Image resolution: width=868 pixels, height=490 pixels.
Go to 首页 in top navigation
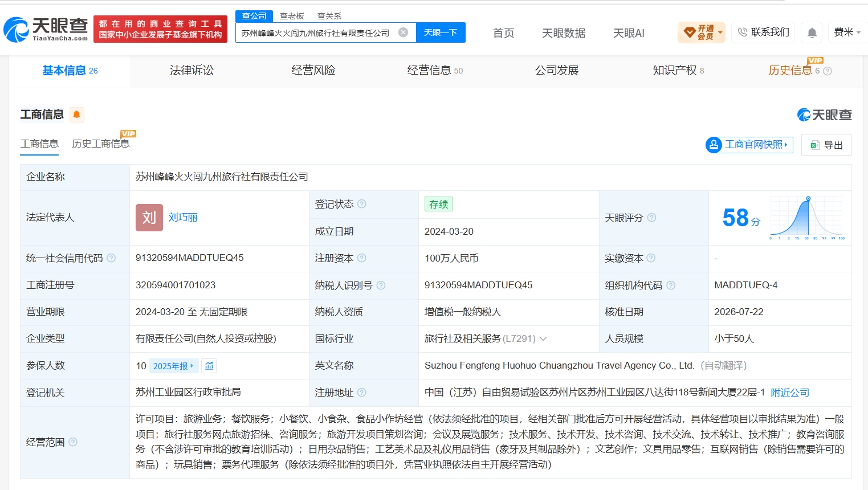tap(503, 33)
